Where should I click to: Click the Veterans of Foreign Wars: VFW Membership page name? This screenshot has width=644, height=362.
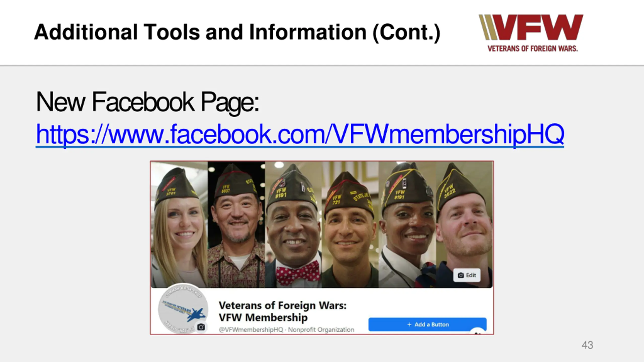(x=283, y=311)
